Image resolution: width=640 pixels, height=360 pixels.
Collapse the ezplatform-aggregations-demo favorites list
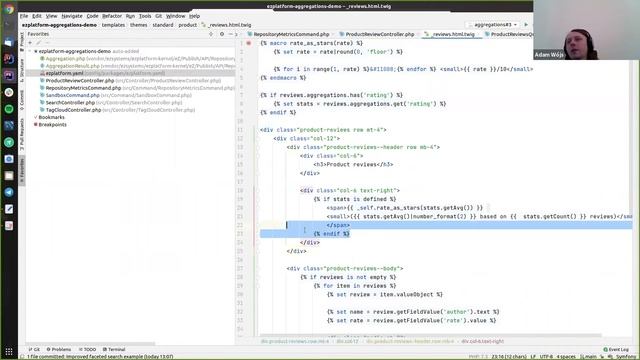(x=30, y=51)
